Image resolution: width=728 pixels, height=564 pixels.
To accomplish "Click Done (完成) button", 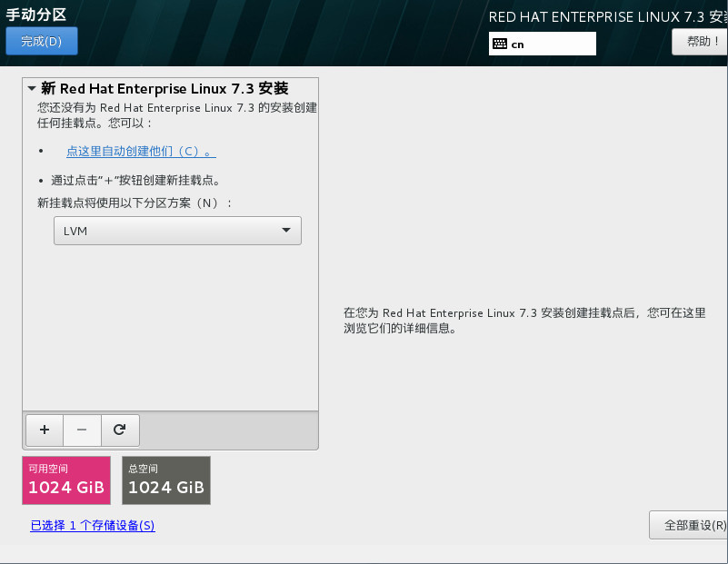I will click(x=41, y=41).
